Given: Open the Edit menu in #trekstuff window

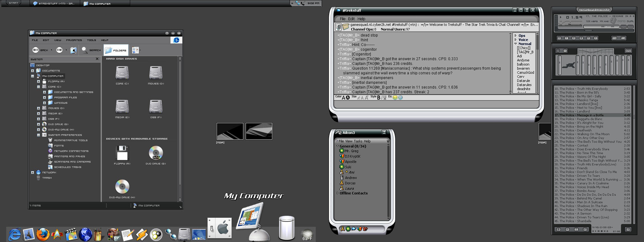Looking at the screenshot, I should [351, 19].
